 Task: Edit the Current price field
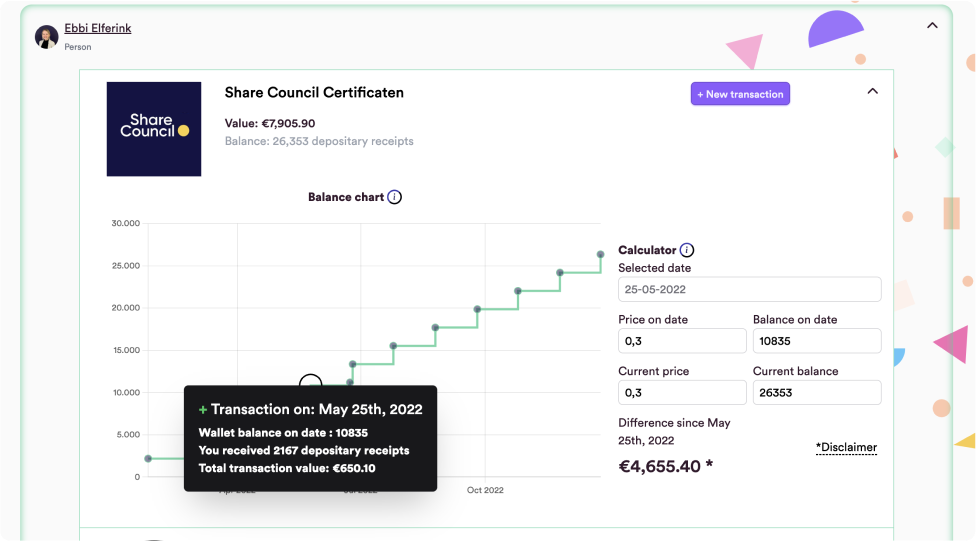coord(682,393)
